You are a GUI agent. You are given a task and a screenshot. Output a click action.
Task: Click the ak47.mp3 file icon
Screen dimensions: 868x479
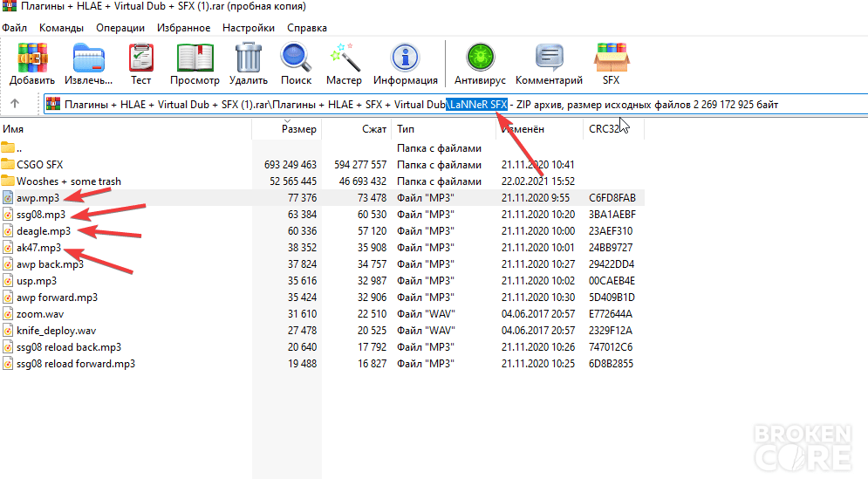(x=8, y=248)
